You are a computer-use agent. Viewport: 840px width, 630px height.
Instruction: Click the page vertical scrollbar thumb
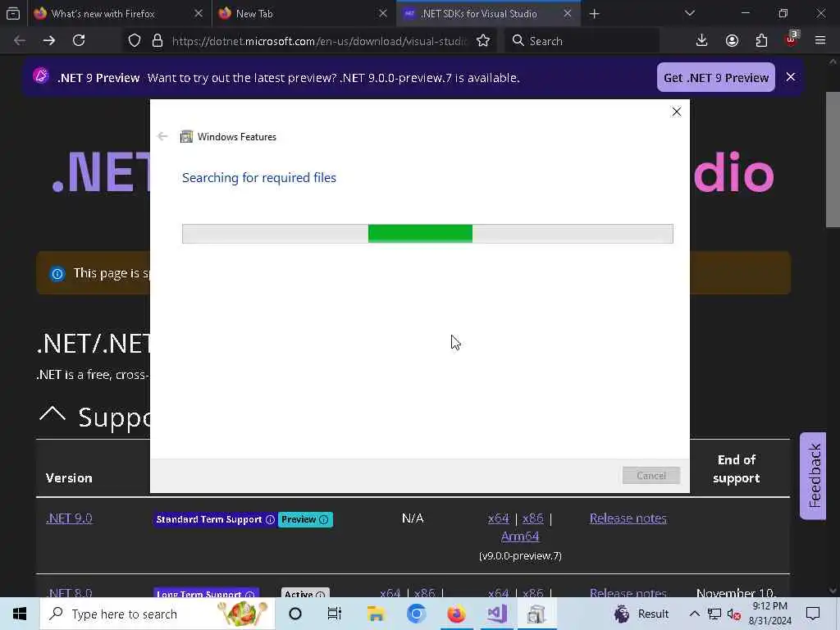pyautogui.click(x=833, y=160)
